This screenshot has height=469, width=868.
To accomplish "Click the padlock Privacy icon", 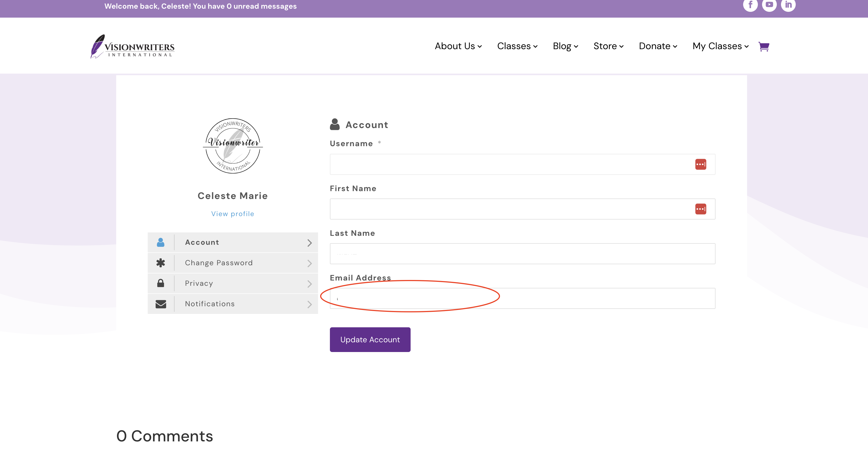I will (161, 283).
